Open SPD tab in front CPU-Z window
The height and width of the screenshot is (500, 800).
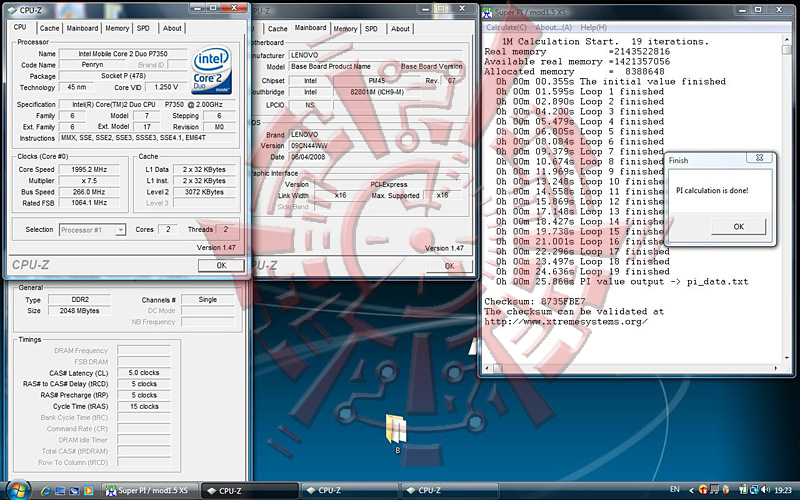[x=143, y=29]
